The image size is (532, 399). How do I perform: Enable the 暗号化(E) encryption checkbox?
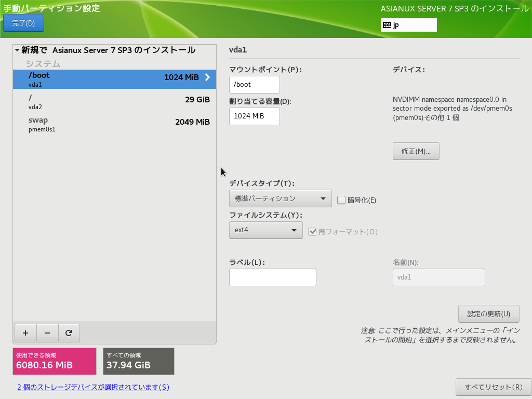coord(341,199)
